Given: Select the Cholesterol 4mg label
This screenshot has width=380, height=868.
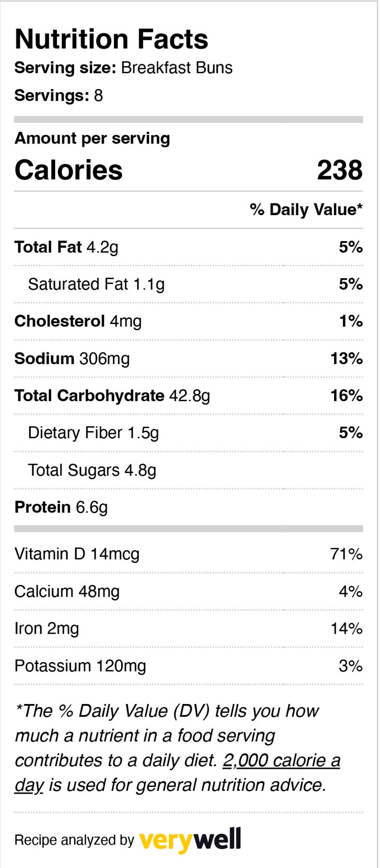Looking at the screenshot, I should click(x=78, y=321).
